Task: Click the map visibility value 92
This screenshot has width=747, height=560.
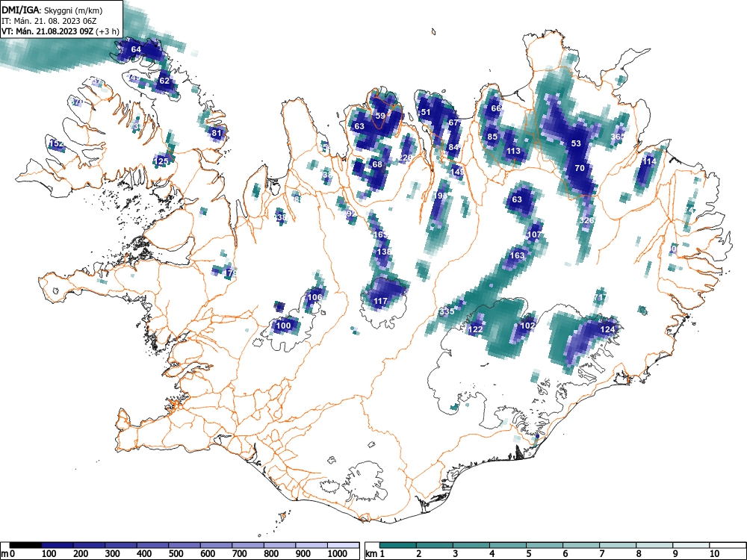Action: (350, 214)
